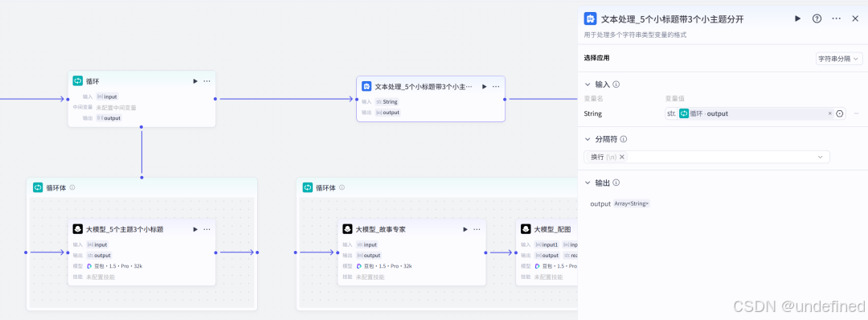868x320 pixels.
Task: Click the 大模型_故事专家 node model icon
Action: pyautogui.click(x=347, y=229)
